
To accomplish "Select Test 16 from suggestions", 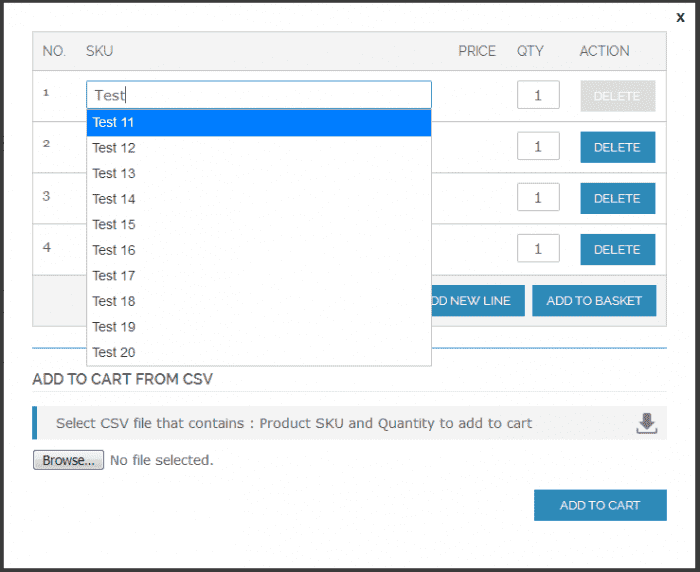I will point(258,250).
